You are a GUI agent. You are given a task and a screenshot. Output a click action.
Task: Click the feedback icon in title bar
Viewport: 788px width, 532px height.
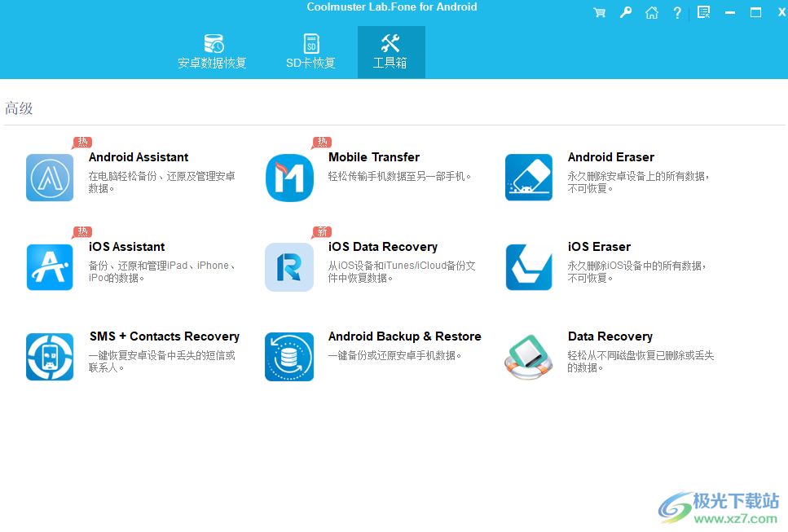pyautogui.click(x=703, y=12)
